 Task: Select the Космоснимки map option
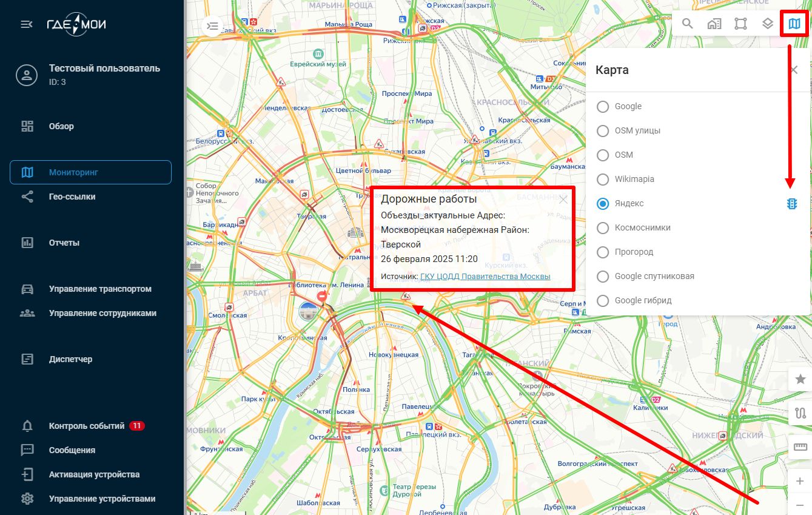[603, 228]
